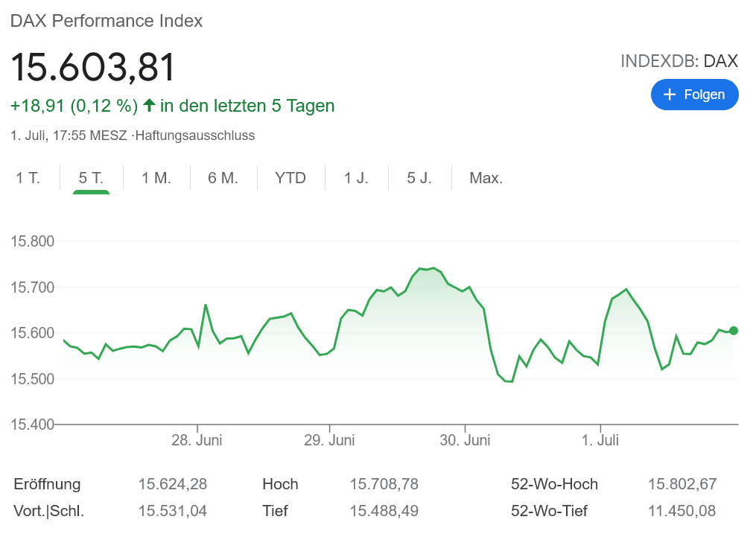Show the 1 M. chart range

156,179
